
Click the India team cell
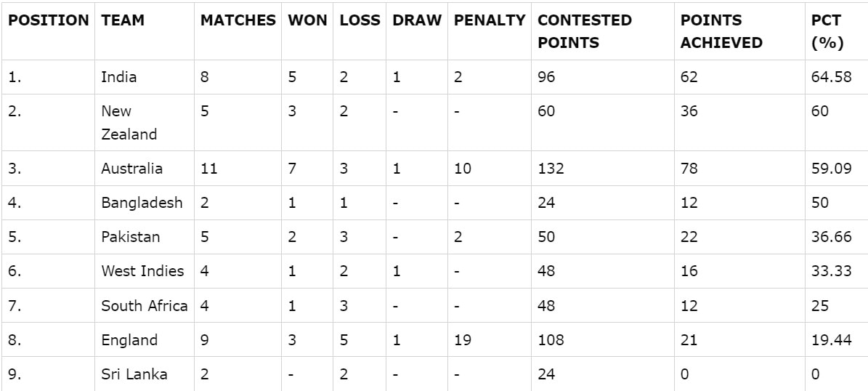[119, 77]
